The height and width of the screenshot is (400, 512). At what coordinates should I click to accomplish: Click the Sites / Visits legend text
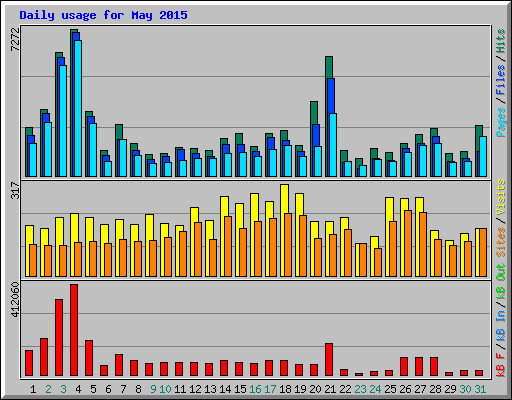[x=500, y=218]
